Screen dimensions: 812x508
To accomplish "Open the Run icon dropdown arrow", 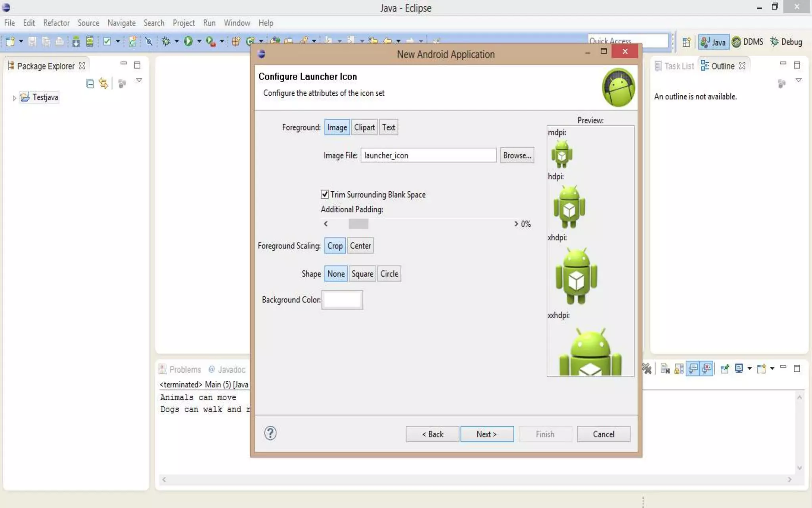I will click(x=199, y=41).
